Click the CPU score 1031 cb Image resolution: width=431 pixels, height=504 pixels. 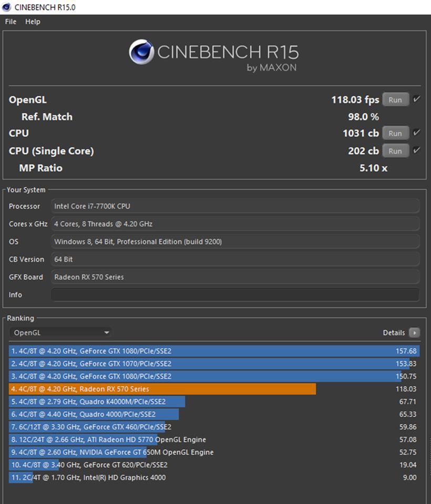[x=361, y=133]
